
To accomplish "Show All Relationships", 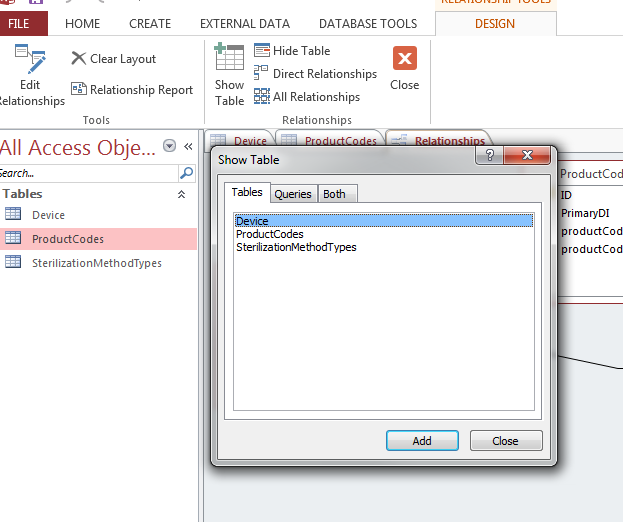I will 307,97.
